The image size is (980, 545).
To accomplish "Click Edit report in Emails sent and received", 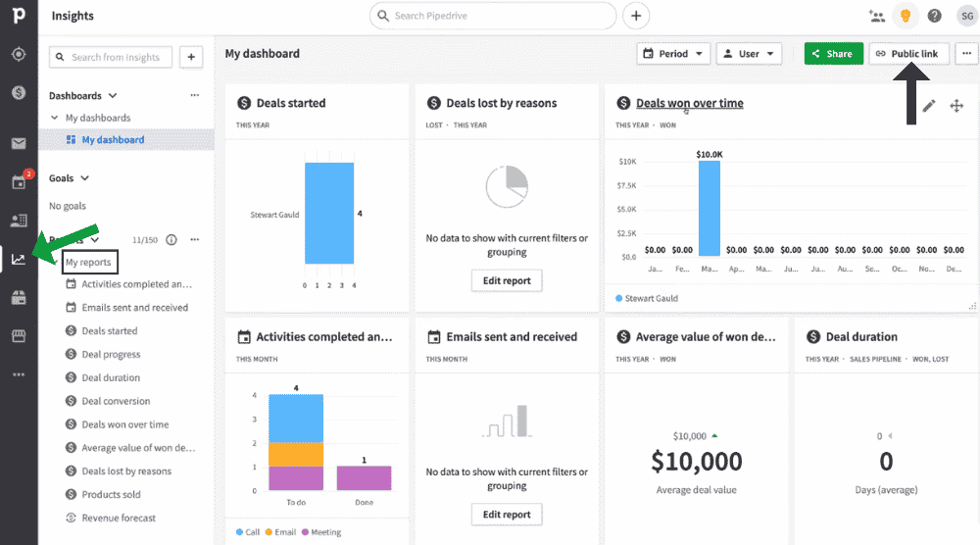I will [x=507, y=515].
